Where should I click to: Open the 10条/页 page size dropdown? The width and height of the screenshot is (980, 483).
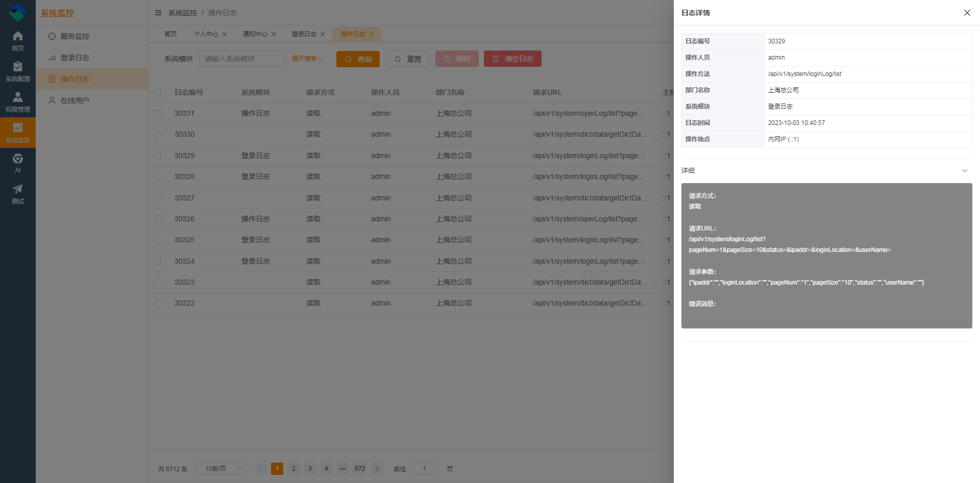[221, 469]
